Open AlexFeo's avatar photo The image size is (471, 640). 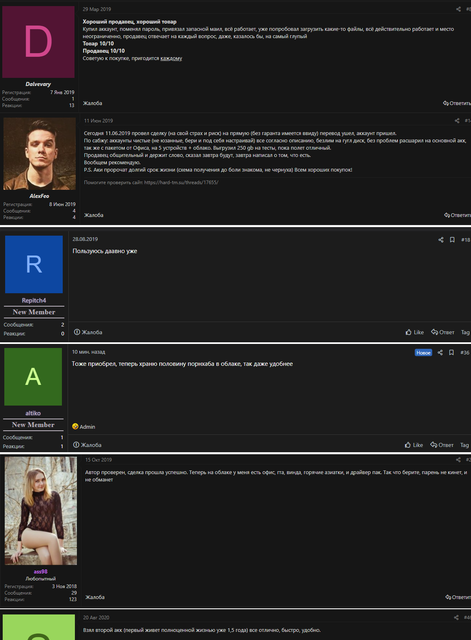[40, 154]
